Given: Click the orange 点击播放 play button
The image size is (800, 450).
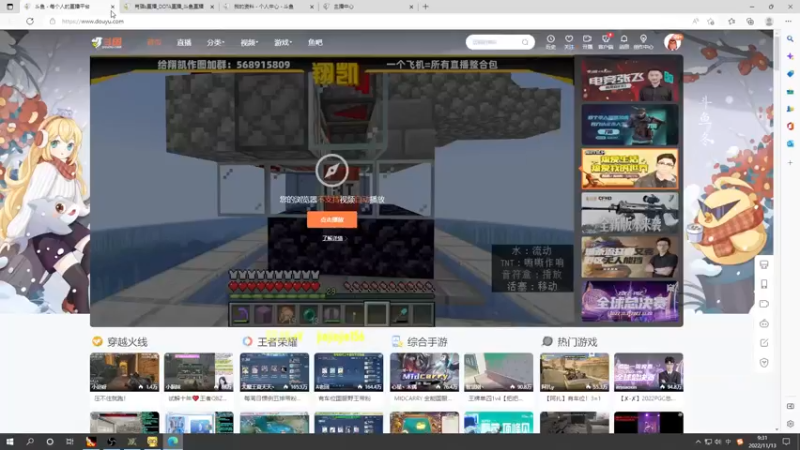Looking at the screenshot, I should [x=332, y=219].
